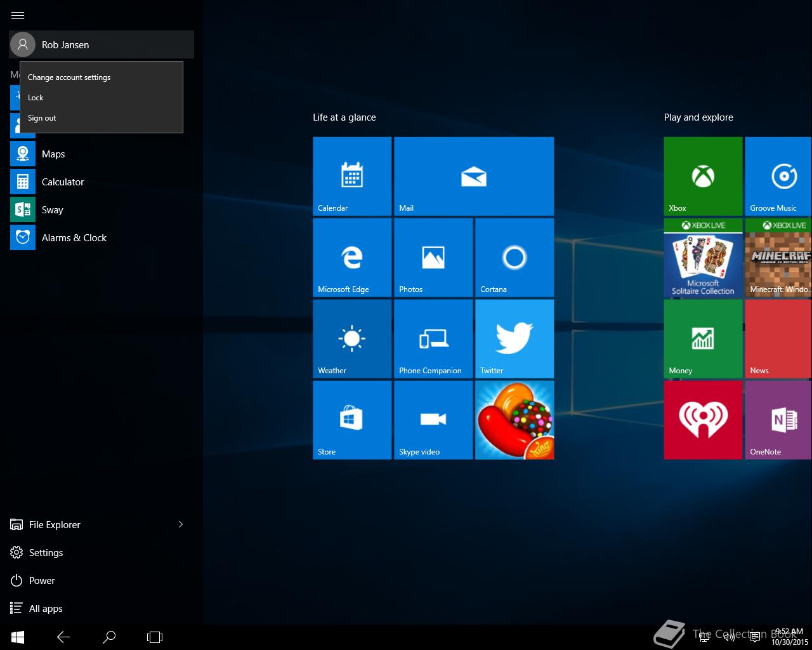Open the News tile
Screen dimensions: 812x650
coord(778,339)
